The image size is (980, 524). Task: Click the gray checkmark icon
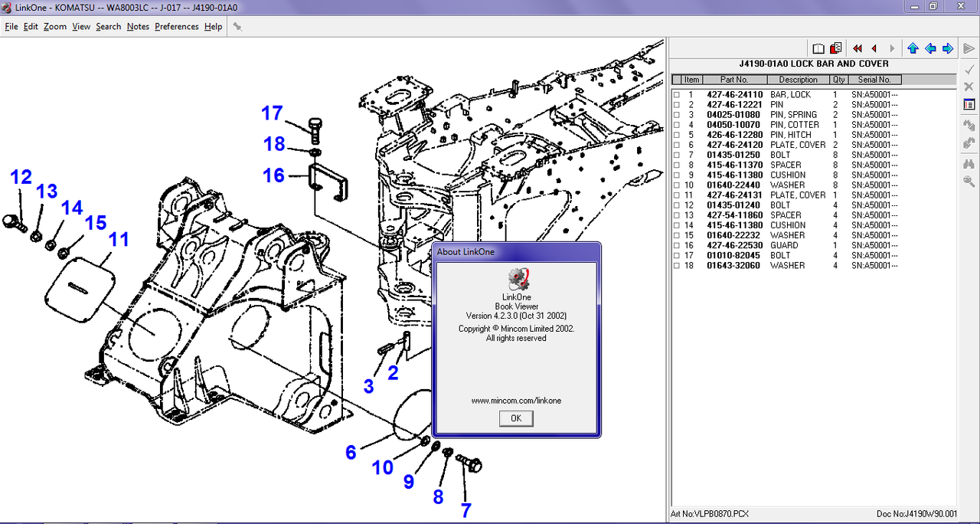tap(969, 69)
